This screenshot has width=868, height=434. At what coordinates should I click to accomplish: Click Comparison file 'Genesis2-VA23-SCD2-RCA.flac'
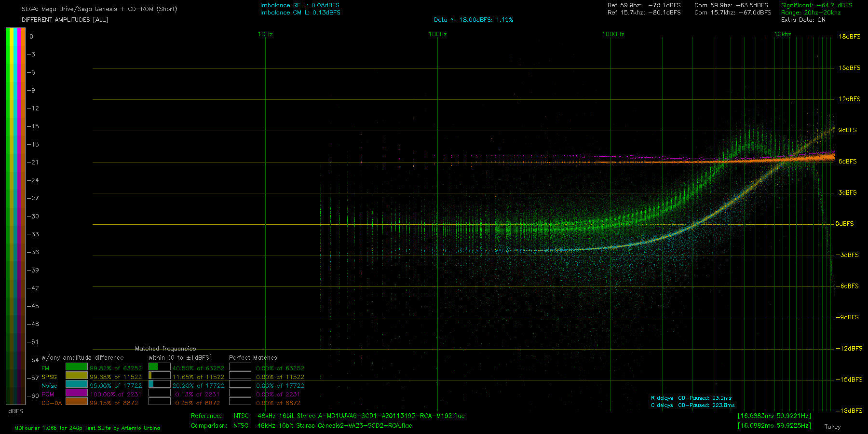[x=365, y=426]
